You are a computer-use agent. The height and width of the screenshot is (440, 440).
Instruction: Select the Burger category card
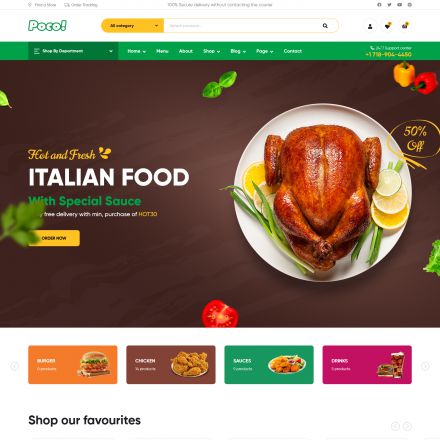tap(73, 365)
